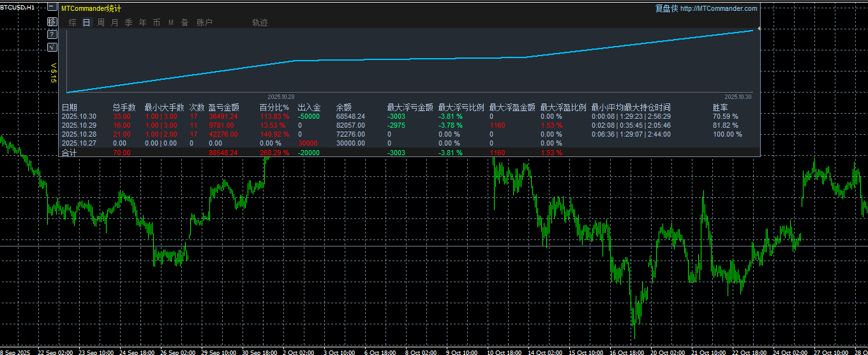Click the 36491.24 profit value
The height and width of the screenshot is (355, 868).
click(223, 116)
